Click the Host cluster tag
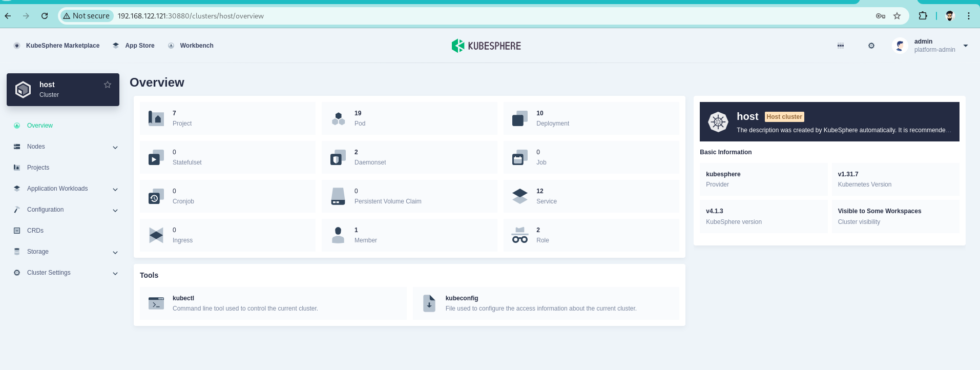Screen dimensions: 980x370 pyautogui.click(x=784, y=117)
